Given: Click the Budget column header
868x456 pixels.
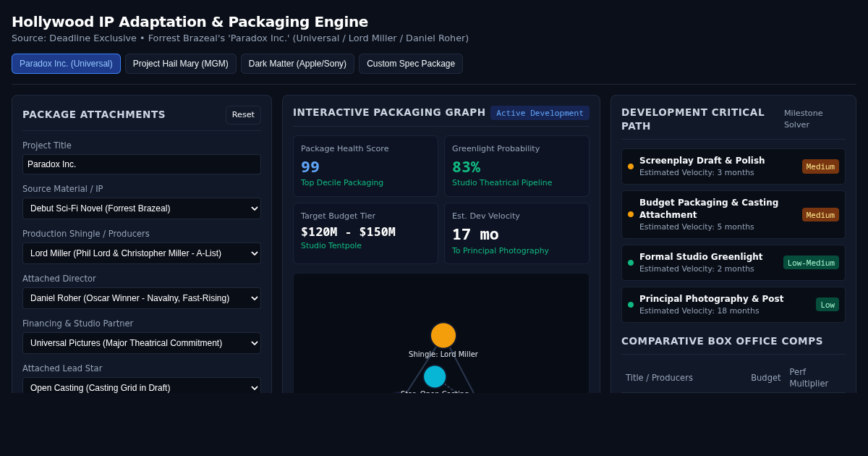Looking at the screenshot, I should (765, 378).
